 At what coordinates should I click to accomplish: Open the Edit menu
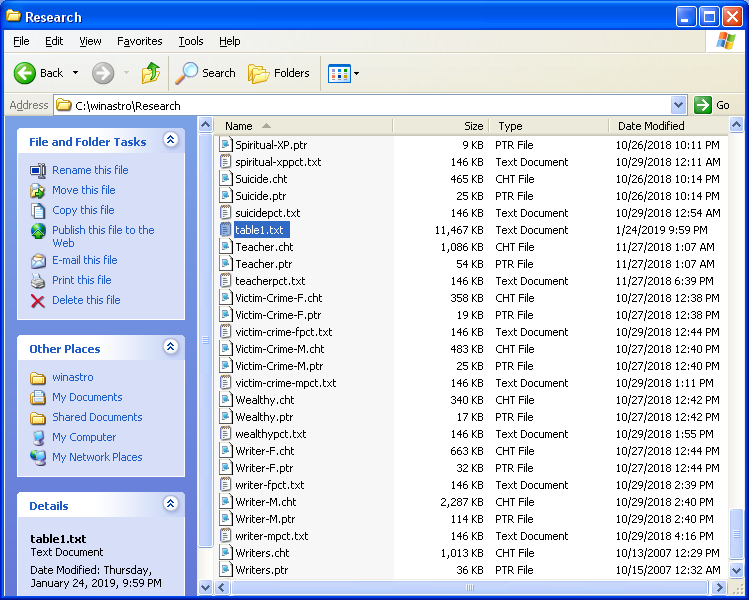54,42
